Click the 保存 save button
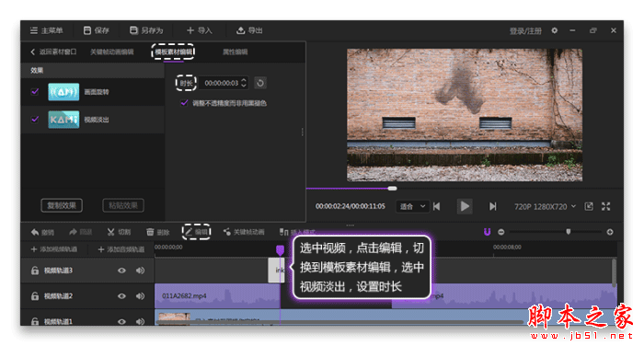Viewport: 644px width, 346px height. pos(96,30)
